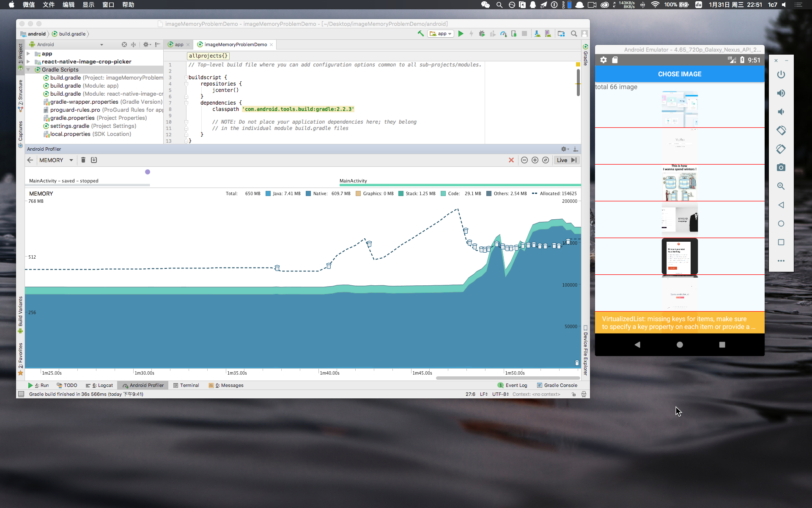Dump Java heap icon in profiler
This screenshot has height=508, width=812.
(x=94, y=160)
